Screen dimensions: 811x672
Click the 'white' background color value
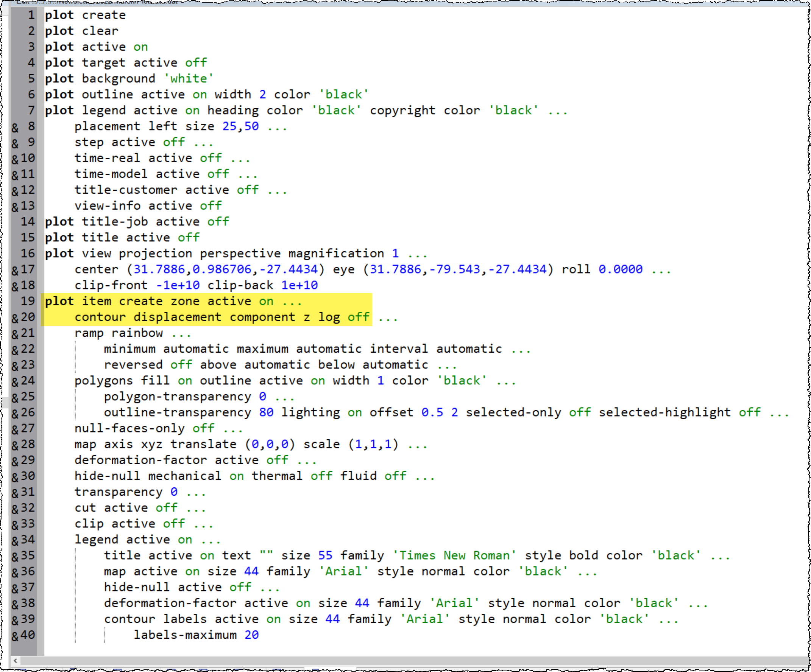coord(189,78)
